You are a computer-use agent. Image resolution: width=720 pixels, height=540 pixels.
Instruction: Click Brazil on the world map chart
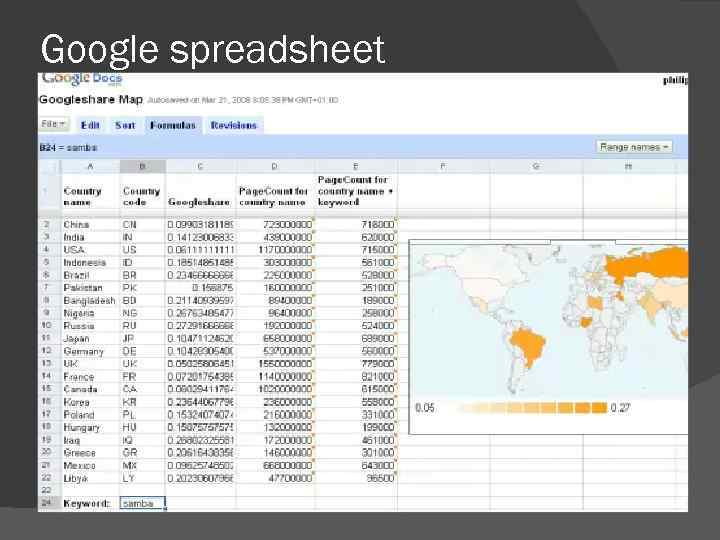pyautogui.click(x=528, y=344)
